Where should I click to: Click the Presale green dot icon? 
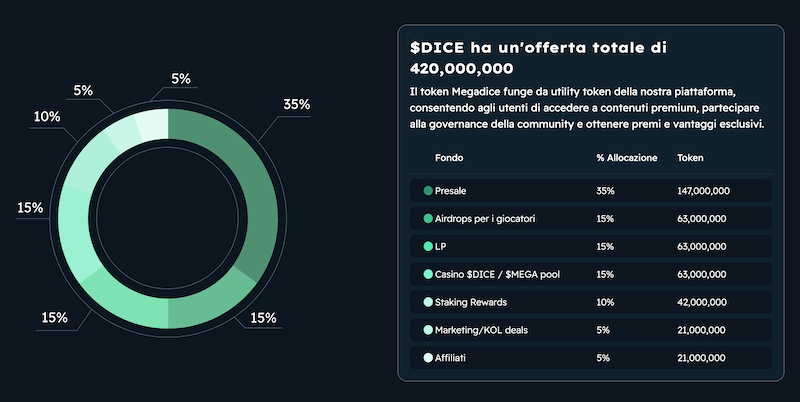point(428,190)
